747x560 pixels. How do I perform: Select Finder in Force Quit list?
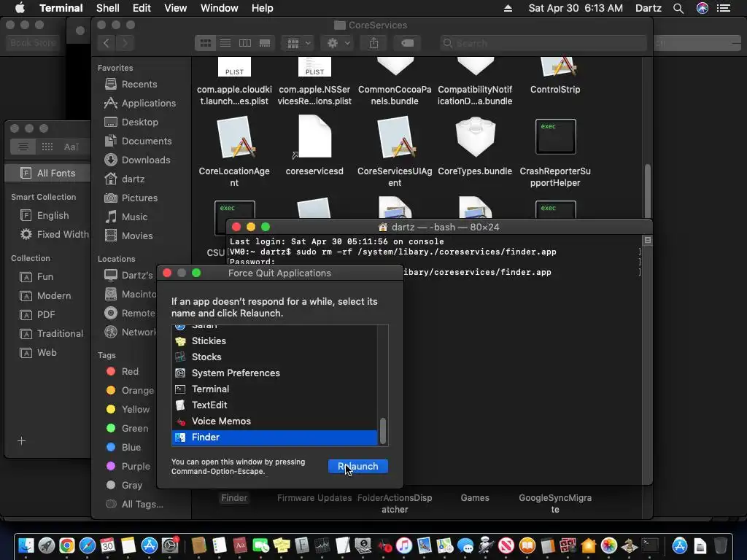(274, 437)
